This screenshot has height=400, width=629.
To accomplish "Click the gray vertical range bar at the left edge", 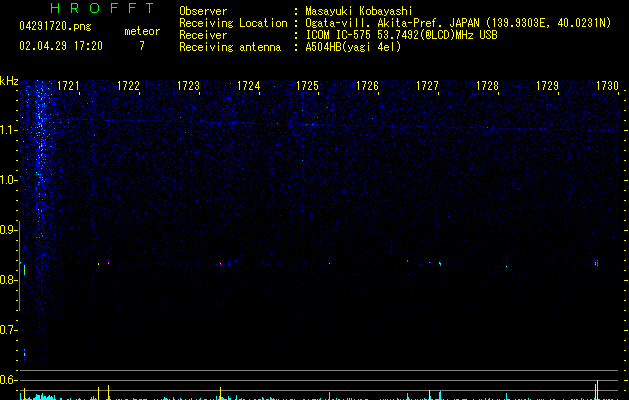I will pyautogui.click(x=20, y=266).
